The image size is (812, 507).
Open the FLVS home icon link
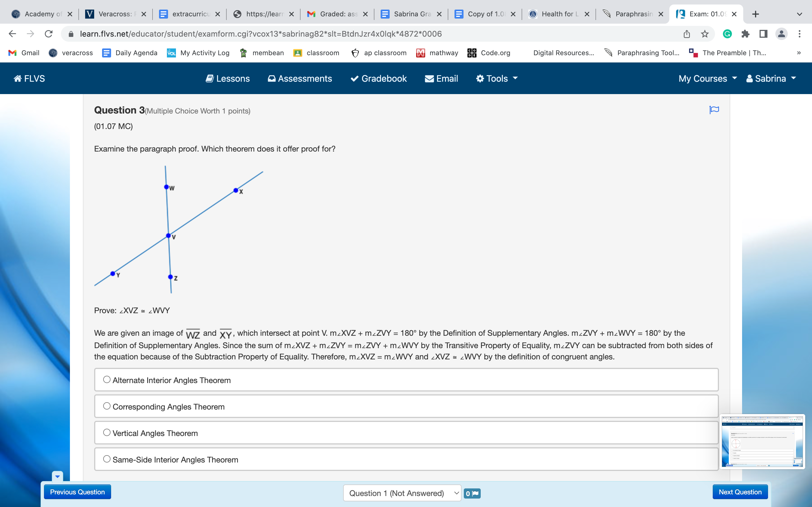29,79
